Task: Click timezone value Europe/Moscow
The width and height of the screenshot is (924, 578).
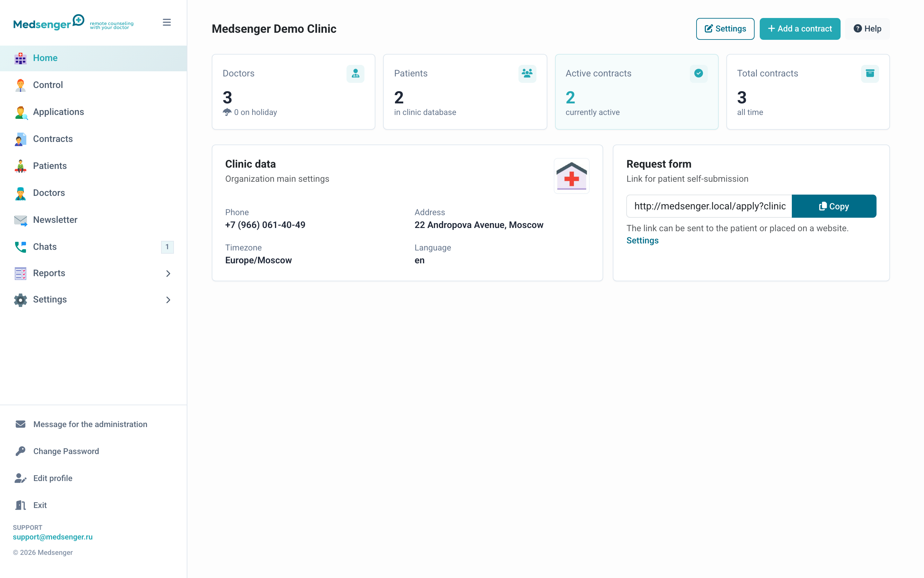Action: [258, 260]
